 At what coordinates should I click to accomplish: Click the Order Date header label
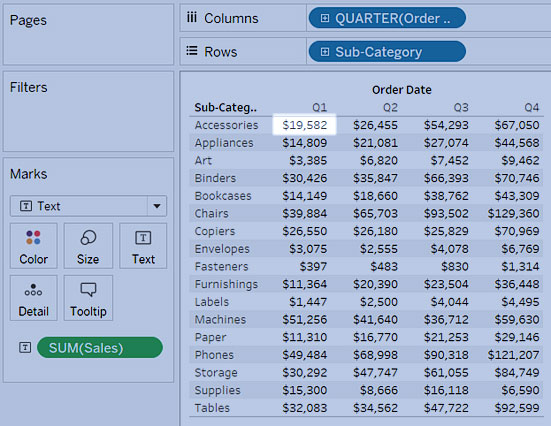(x=402, y=90)
